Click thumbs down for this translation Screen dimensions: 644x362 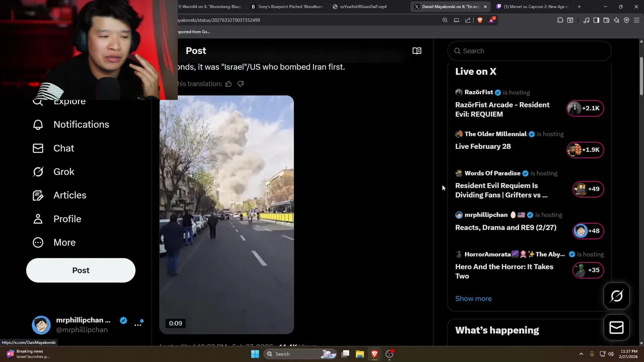pyautogui.click(x=240, y=84)
